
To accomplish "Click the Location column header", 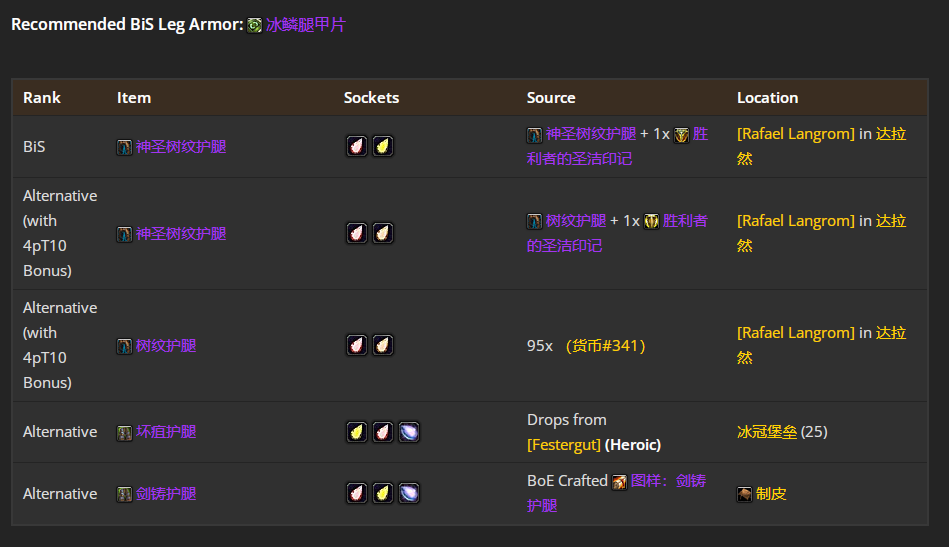I will click(767, 98).
